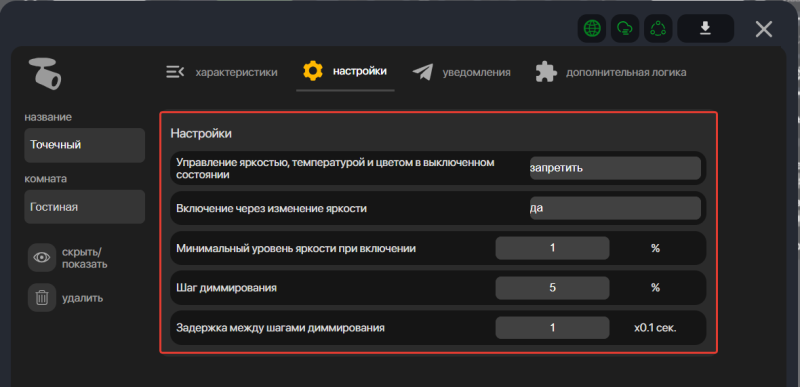Edit the Шаг диммирования value field
This screenshot has width=800, height=387.
point(552,288)
